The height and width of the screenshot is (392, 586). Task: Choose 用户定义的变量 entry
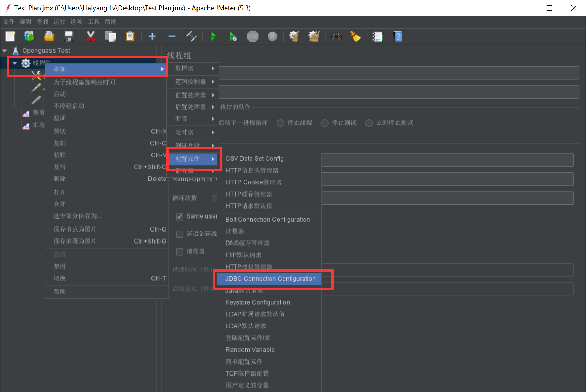tap(269, 385)
